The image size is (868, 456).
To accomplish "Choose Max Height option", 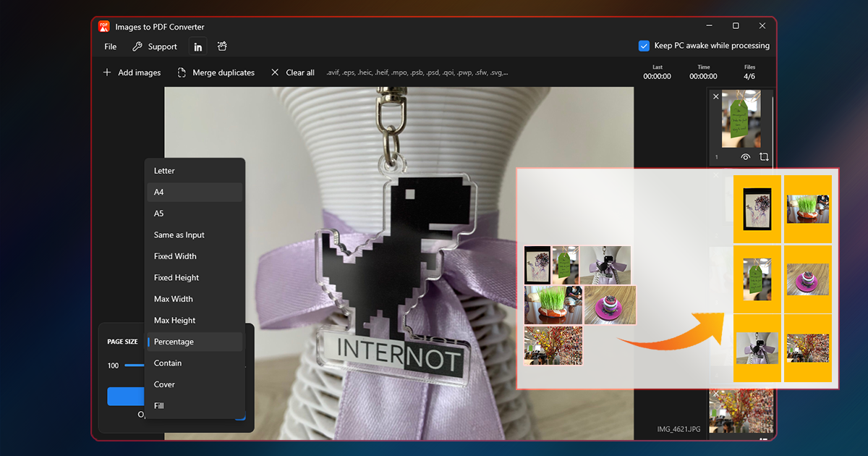I will [195, 320].
